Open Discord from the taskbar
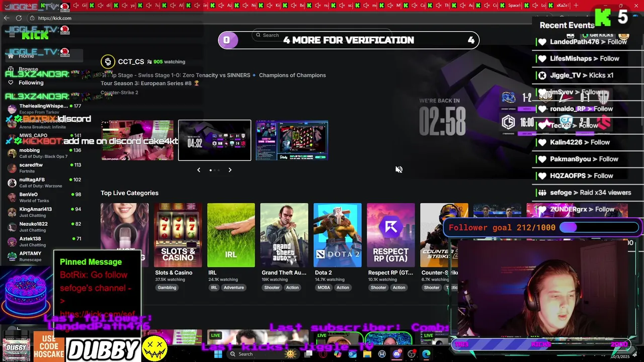 (x=397, y=354)
